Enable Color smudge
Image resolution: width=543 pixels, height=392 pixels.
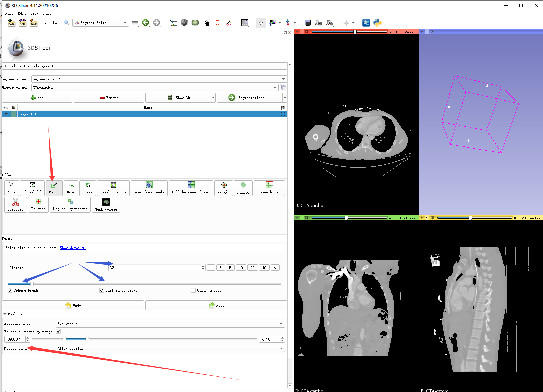click(x=193, y=290)
